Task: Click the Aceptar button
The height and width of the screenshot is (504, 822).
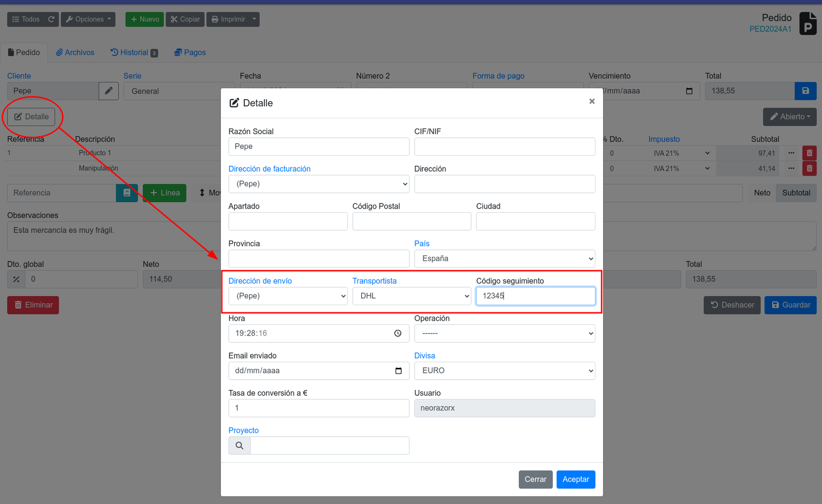Action: [x=575, y=479]
